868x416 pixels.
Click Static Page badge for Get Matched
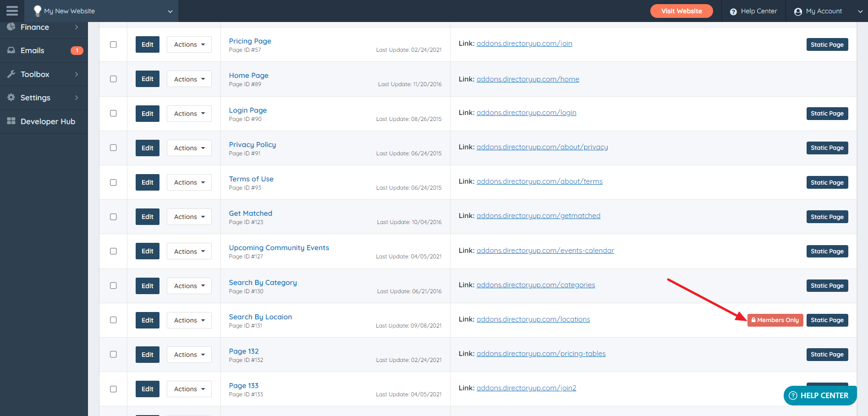(827, 217)
